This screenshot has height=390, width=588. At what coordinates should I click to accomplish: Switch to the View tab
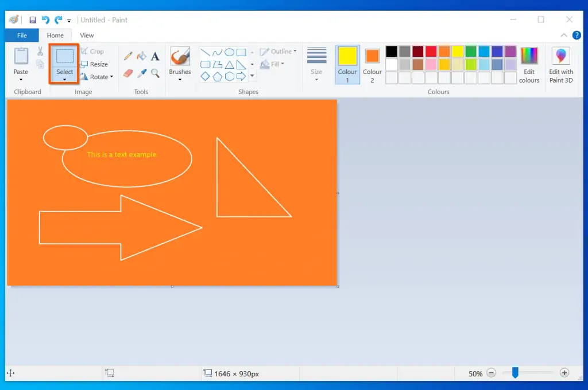click(x=87, y=35)
